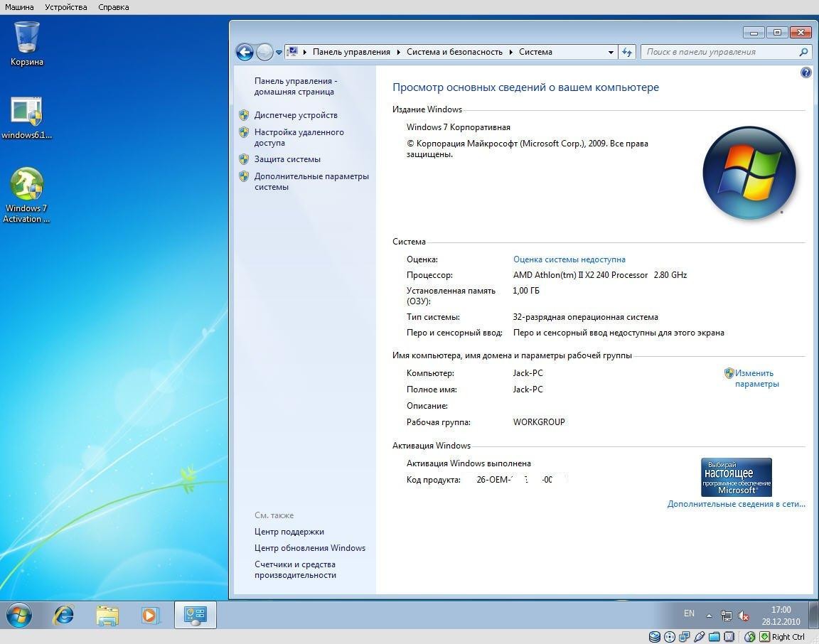Viewport: 819px width, 644px height.
Task: Click shield icon beside Диспетчер устройств
Action: click(244, 115)
